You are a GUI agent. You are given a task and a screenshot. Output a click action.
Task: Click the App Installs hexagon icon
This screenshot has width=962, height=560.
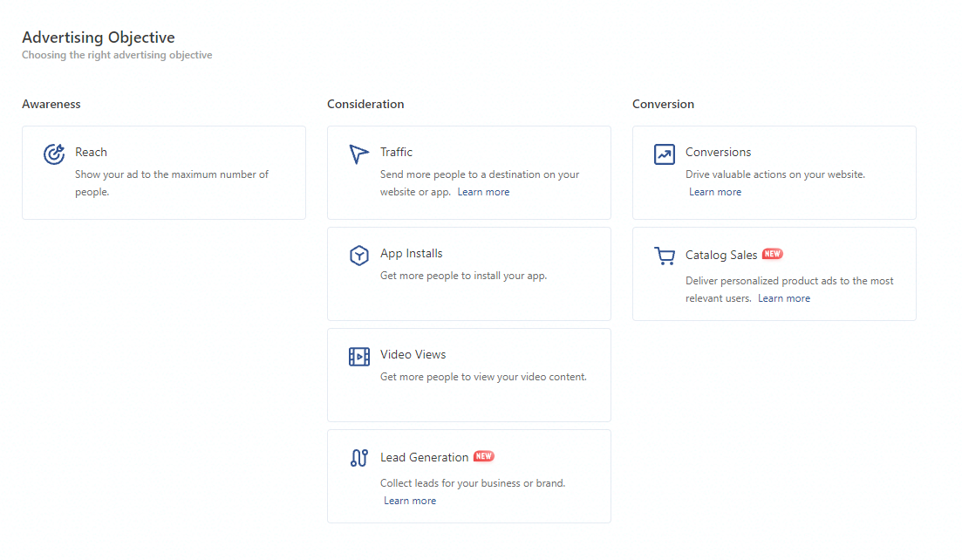pos(359,256)
